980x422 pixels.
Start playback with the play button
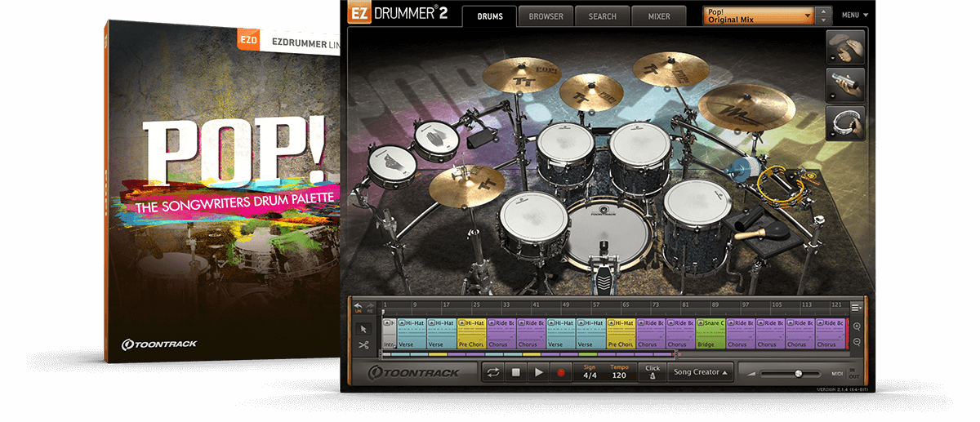538,372
